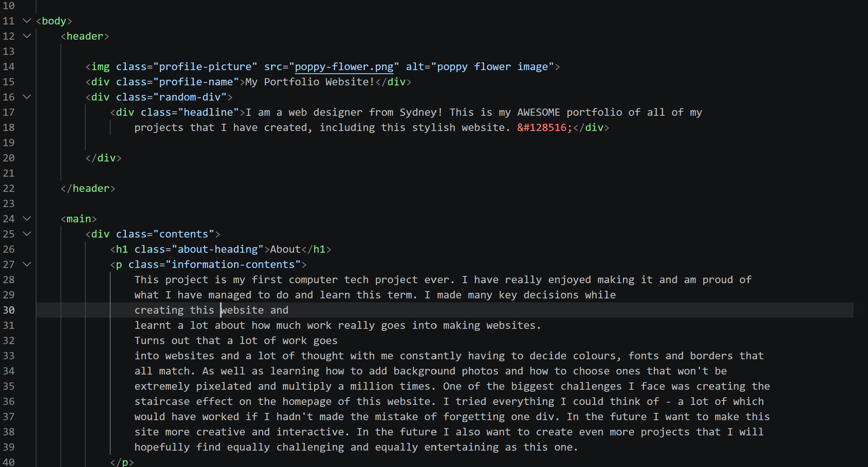Click the "My Portfolio Website!" text
Image resolution: width=868 pixels, height=467 pixels.
(310, 82)
